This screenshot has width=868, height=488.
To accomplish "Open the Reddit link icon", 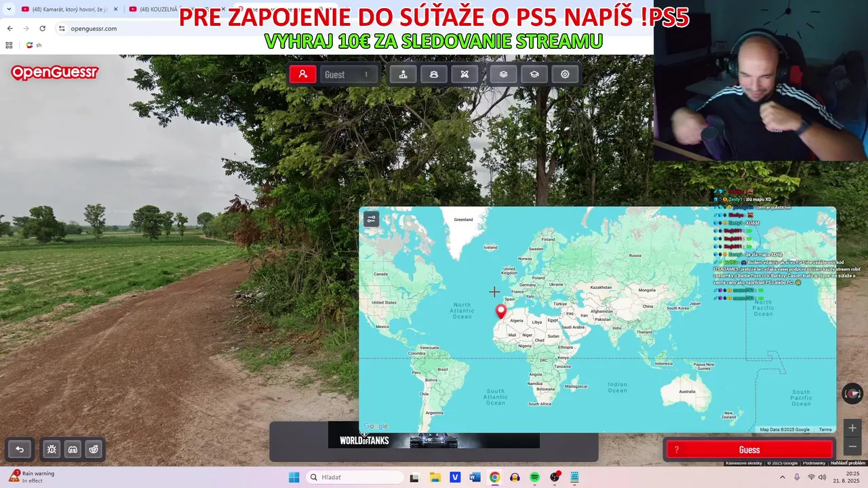I will pos(94,449).
